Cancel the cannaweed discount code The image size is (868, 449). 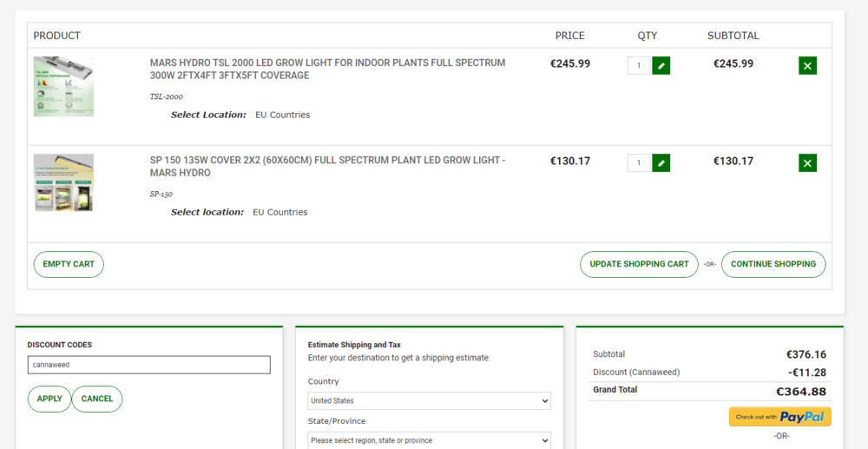pos(97,399)
